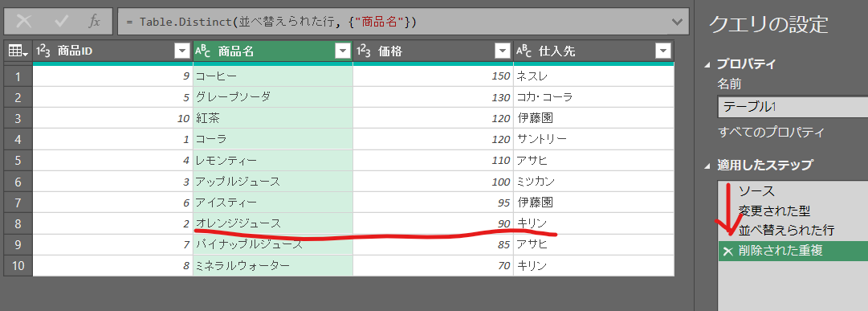
Task: Select the 削除された重複 applied step
Action: pos(793,251)
